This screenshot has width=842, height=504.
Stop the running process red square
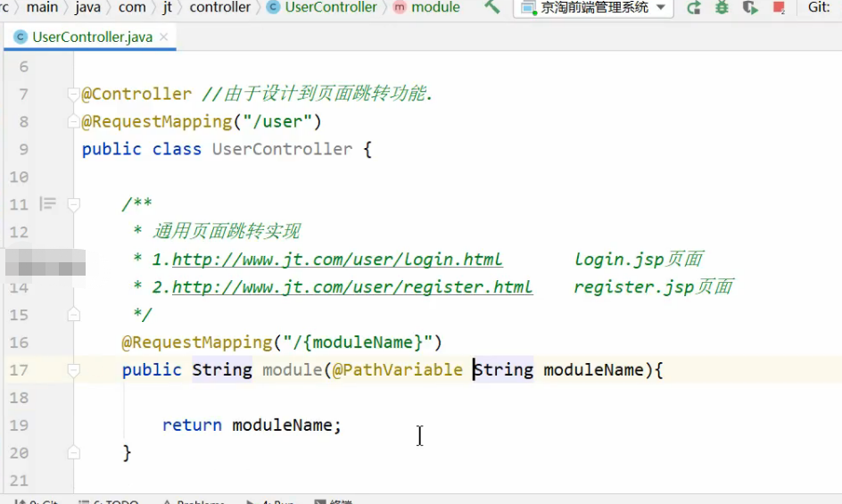pyautogui.click(x=779, y=7)
